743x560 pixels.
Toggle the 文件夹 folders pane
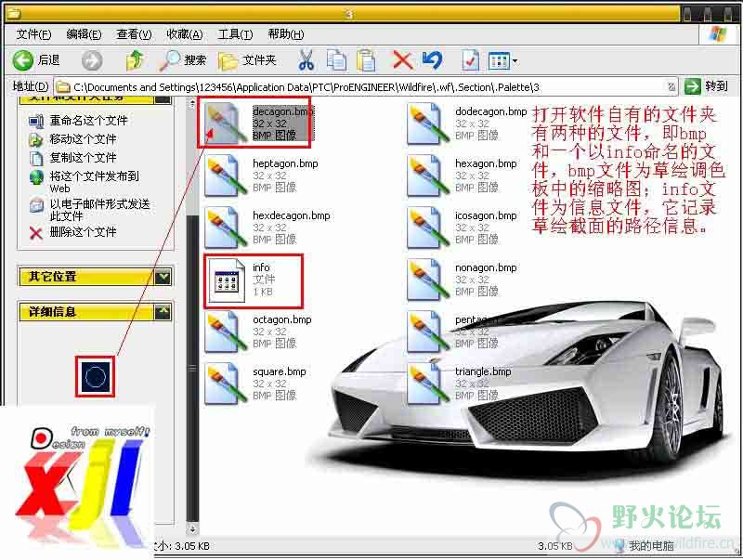coord(247,60)
